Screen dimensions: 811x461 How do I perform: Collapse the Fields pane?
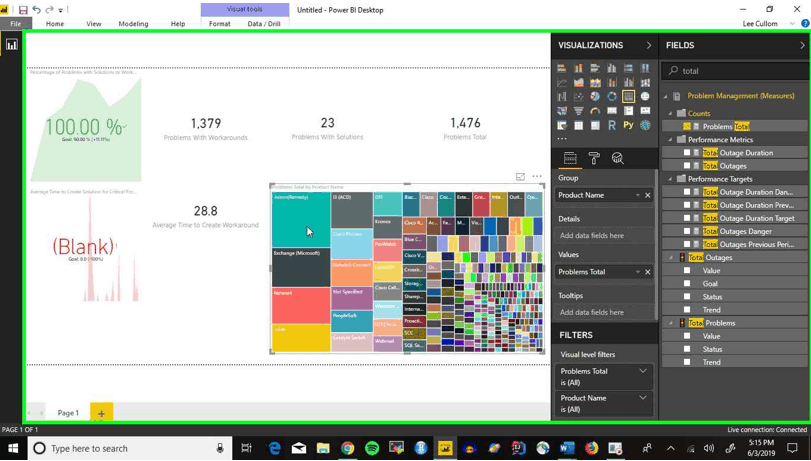[x=802, y=46]
